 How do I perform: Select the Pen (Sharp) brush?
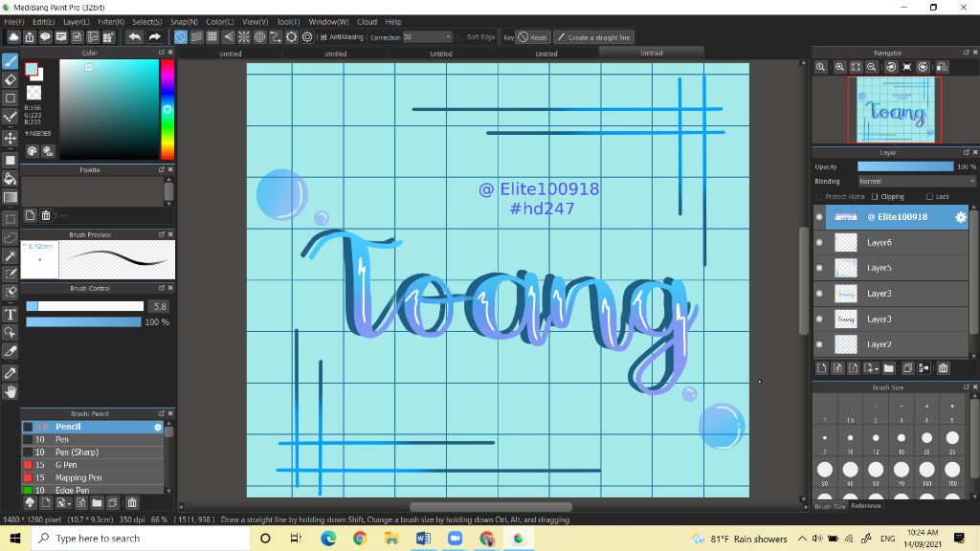(x=93, y=452)
